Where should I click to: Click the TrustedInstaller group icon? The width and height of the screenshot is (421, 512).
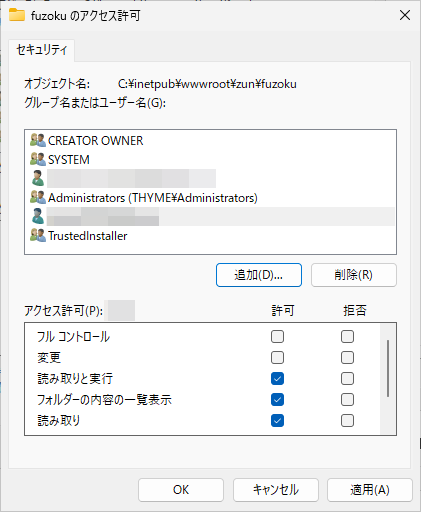click(x=38, y=235)
